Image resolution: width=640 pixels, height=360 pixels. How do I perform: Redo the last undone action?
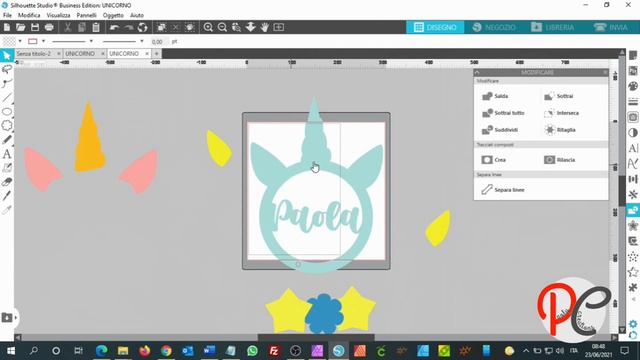coord(129,27)
